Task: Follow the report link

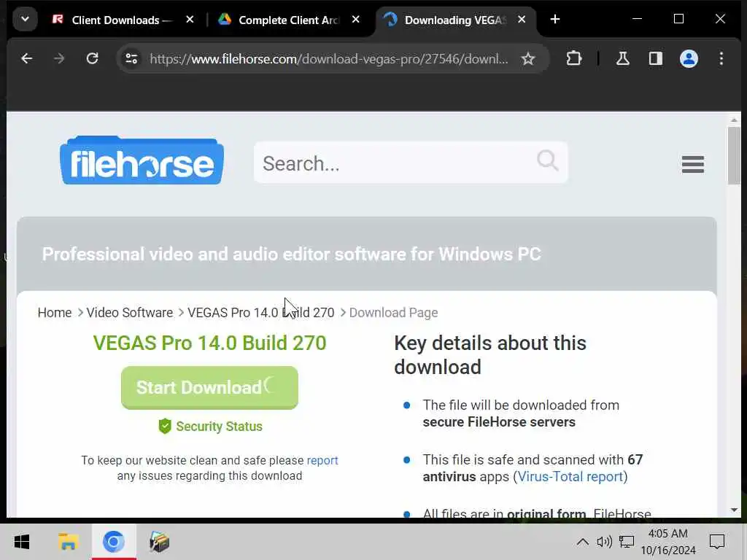Action: (322, 461)
